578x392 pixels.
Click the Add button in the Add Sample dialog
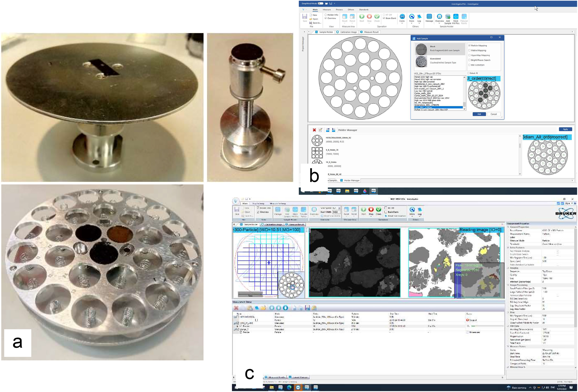(x=479, y=114)
